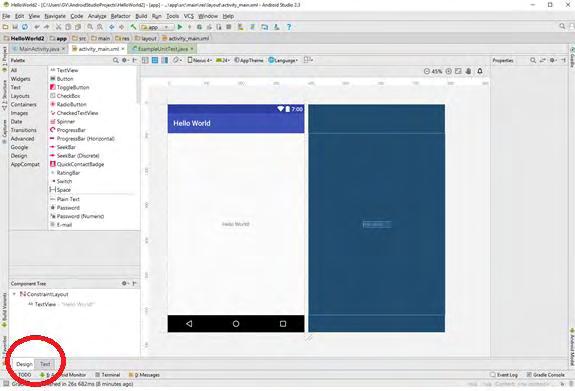The height and width of the screenshot is (391, 575).
Task: Click the Undo arrow in toolbar
Action: click(x=37, y=27)
